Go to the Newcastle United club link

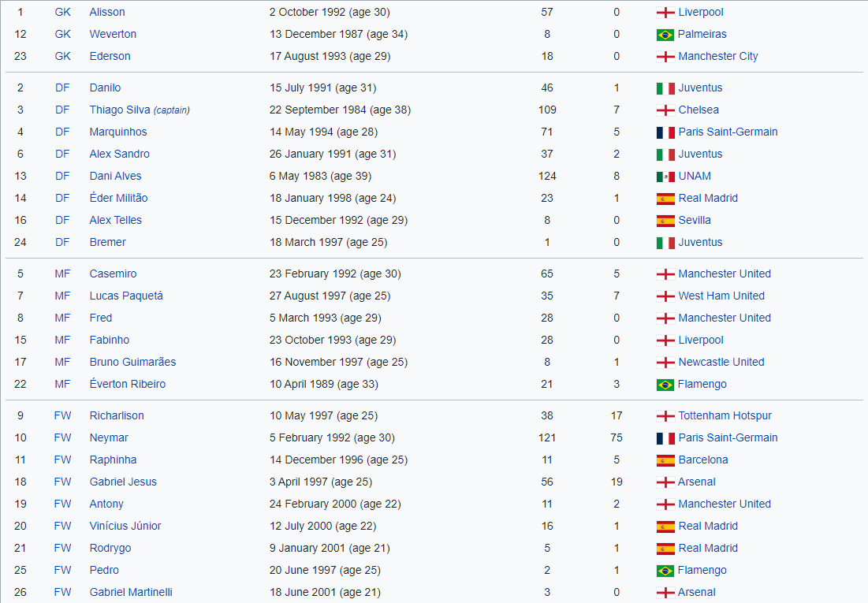tap(721, 362)
